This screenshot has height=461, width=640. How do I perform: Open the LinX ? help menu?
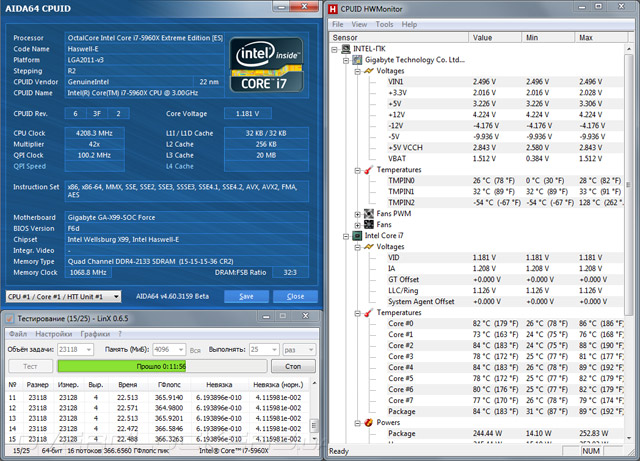(x=120, y=334)
